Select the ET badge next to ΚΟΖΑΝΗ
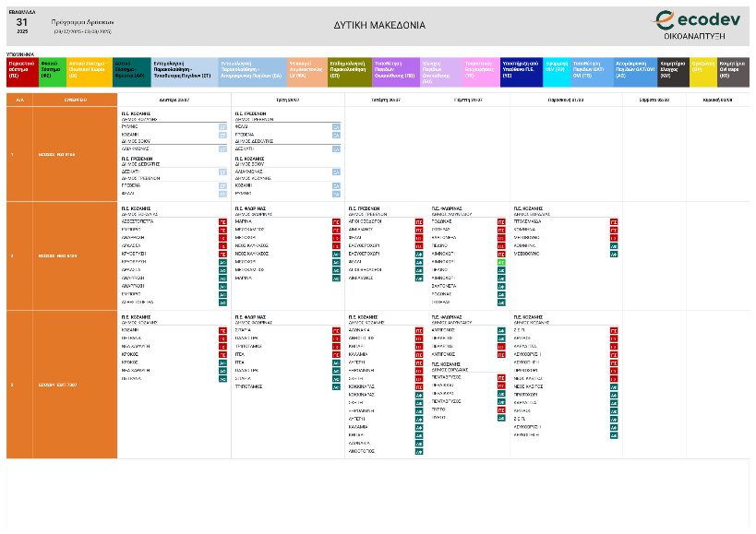756x534 pixels. 222,136
